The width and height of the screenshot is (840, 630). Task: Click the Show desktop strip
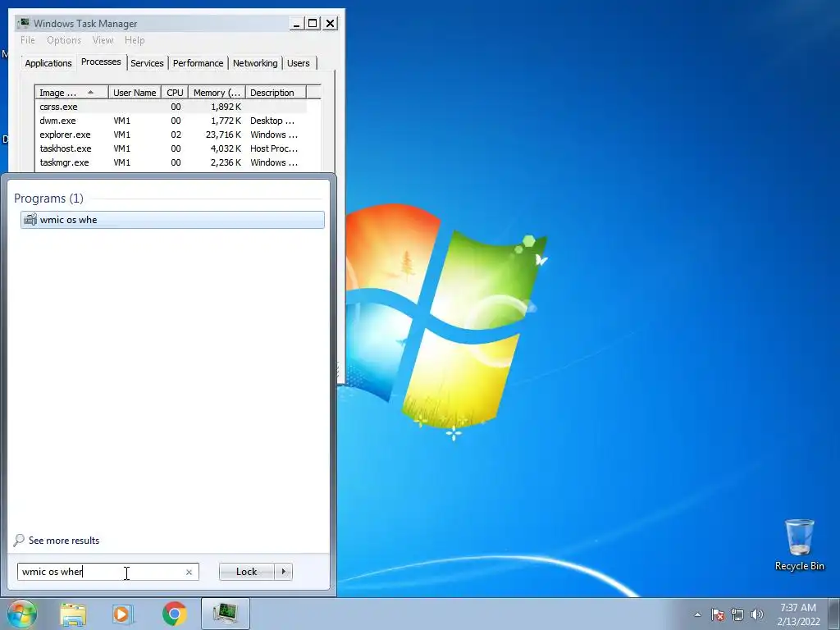(x=834, y=614)
